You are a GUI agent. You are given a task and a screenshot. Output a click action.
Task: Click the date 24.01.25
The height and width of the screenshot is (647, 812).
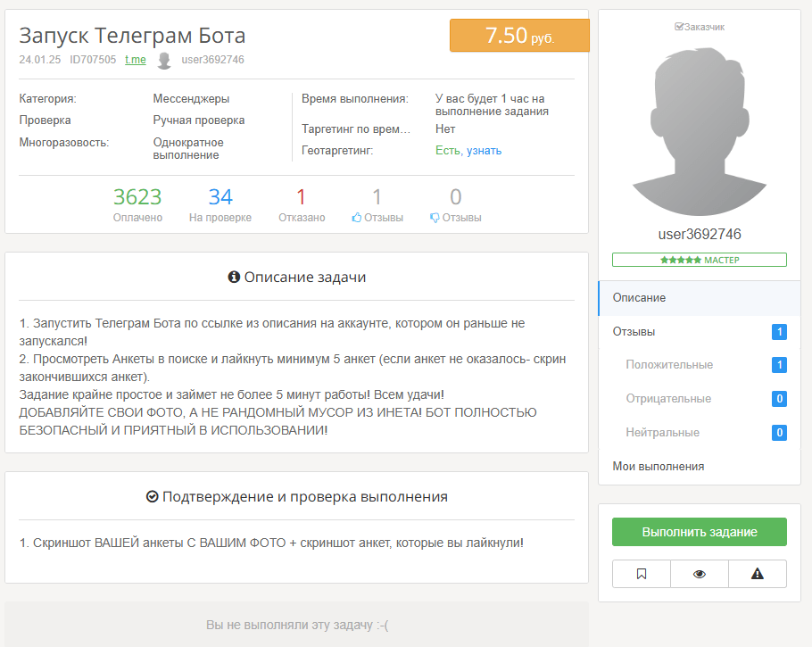[x=40, y=60]
